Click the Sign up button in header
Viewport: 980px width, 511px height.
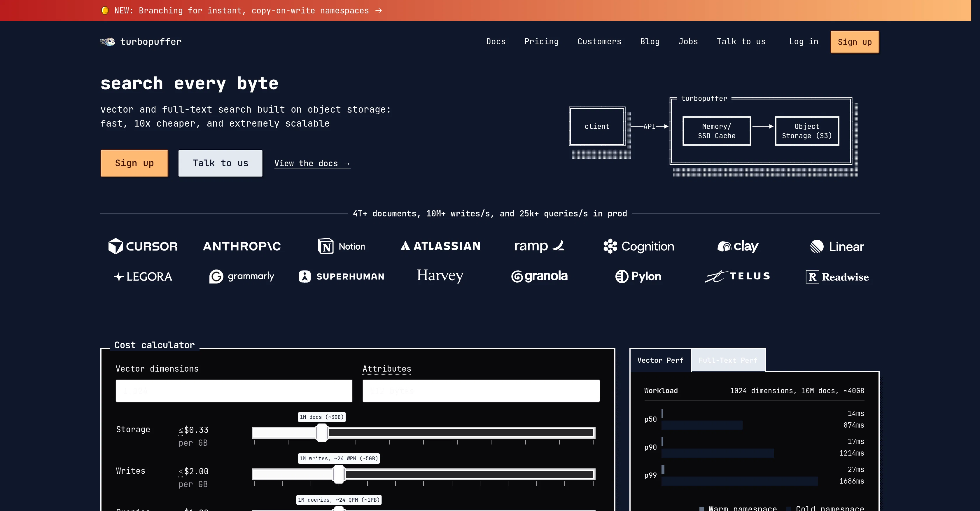(x=855, y=42)
